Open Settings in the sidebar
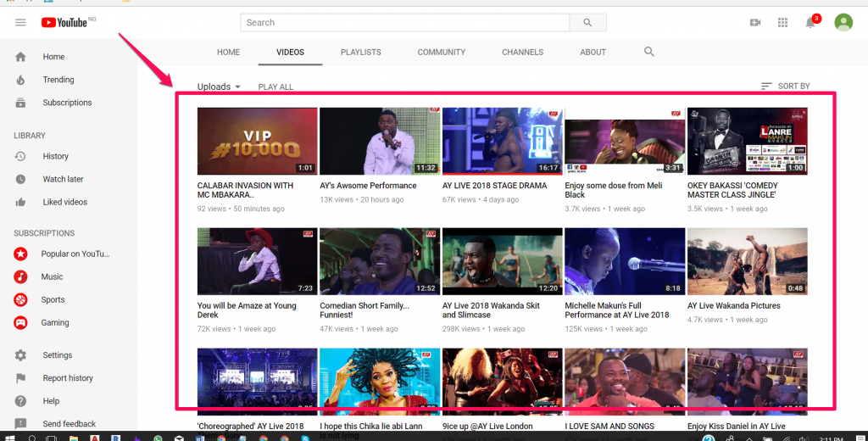The width and height of the screenshot is (868, 441). [58, 355]
